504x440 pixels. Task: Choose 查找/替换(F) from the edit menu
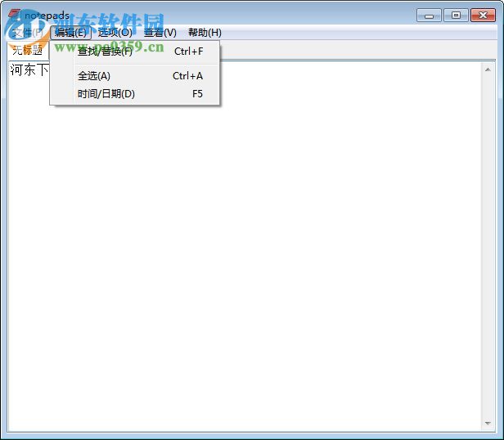pyautogui.click(x=135, y=52)
